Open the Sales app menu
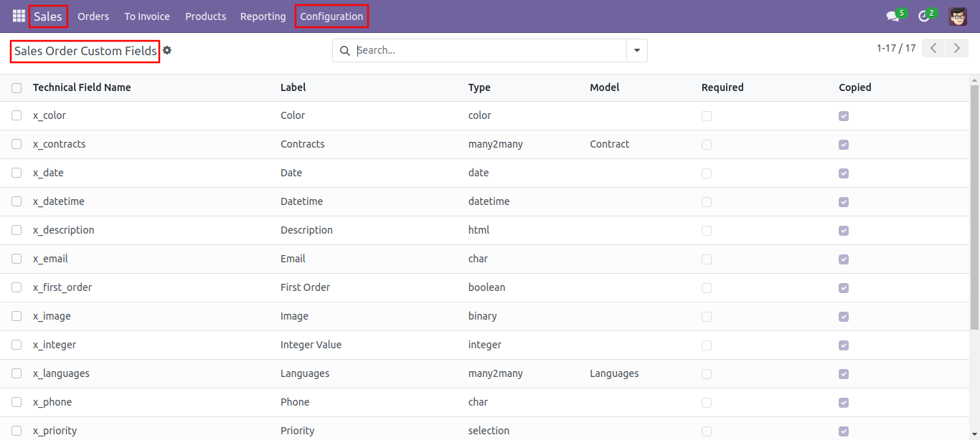980x440 pixels. click(48, 16)
